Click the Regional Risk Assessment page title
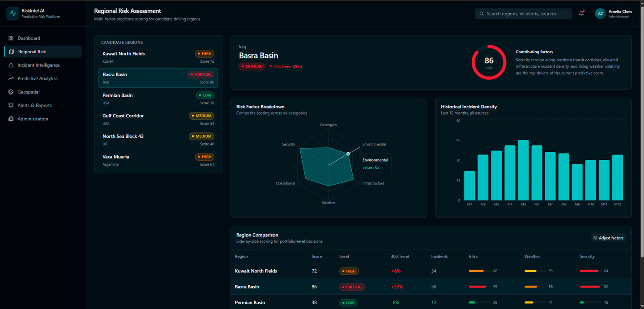644x309 pixels. coord(128,11)
